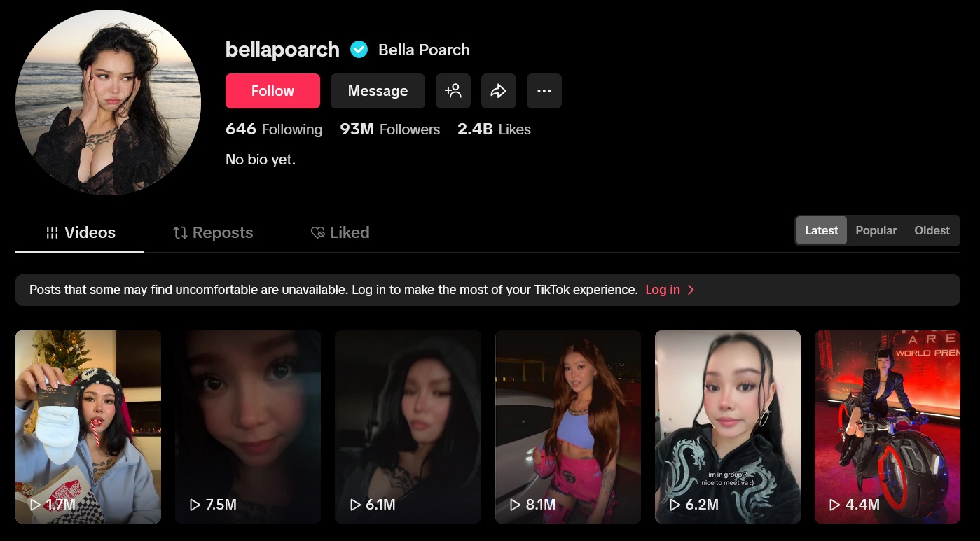Screen dimensions: 980x541
Task: Switch sorting to Oldest
Action: tap(932, 230)
